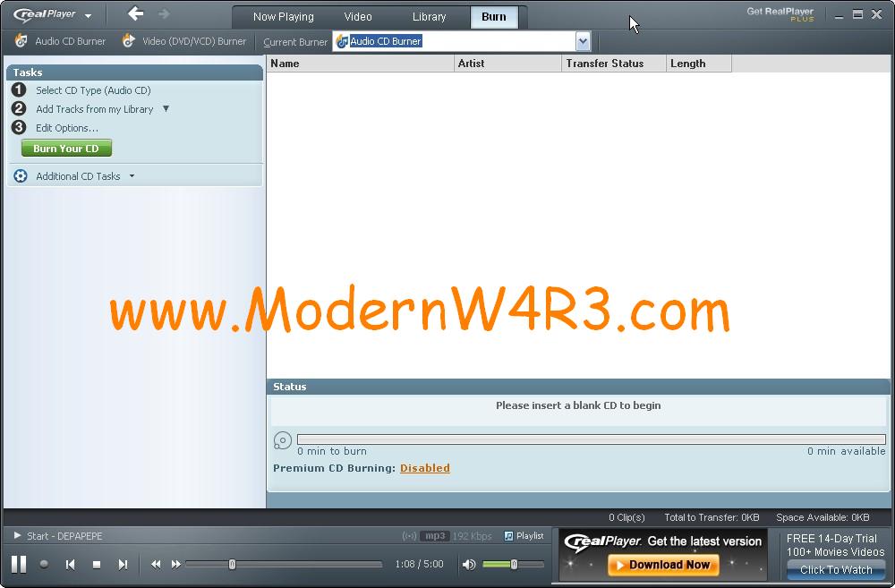Open Edit Options

pyautogui.click(x=67, y=128)
